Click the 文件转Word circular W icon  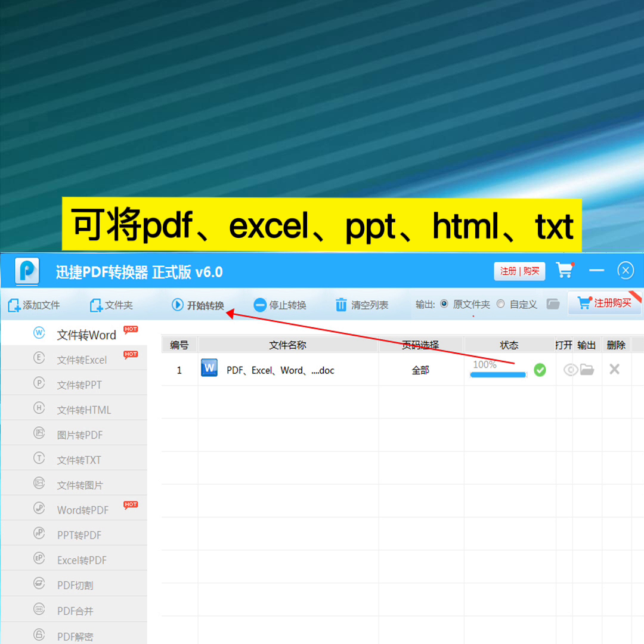pos(39,332)
